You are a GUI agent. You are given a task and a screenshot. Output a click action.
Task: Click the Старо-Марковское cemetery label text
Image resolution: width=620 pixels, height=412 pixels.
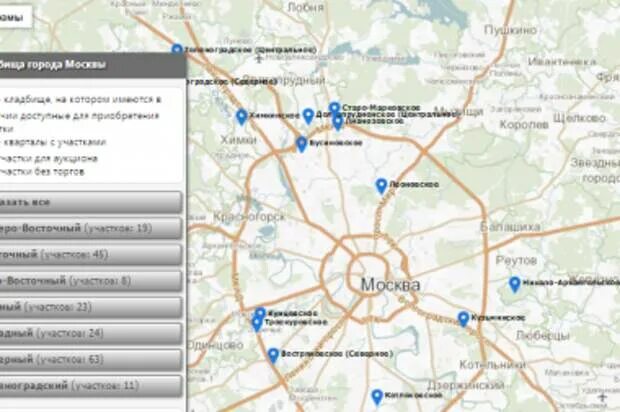tap(381, 108)
